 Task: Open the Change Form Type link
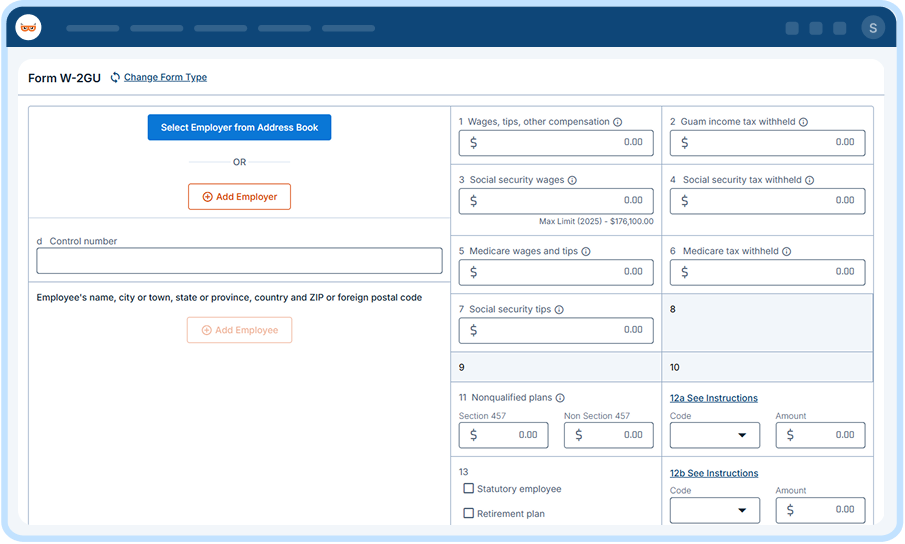coord(165,77)
